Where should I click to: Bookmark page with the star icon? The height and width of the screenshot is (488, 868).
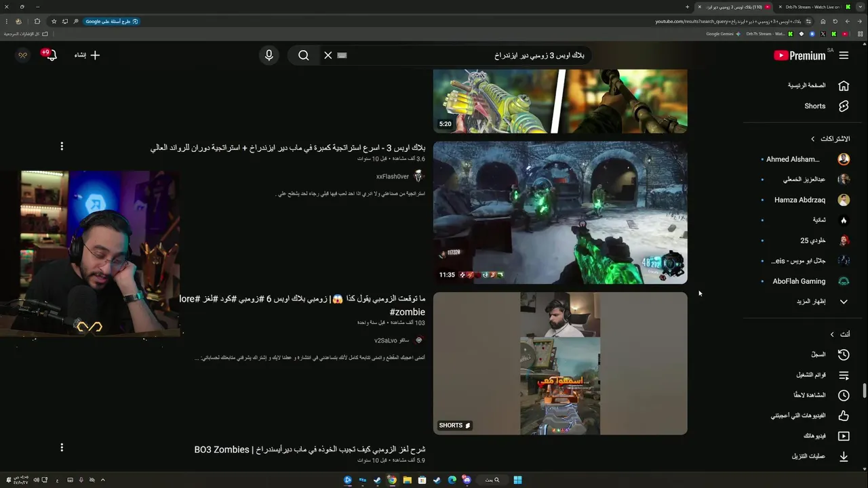point(54,21)
